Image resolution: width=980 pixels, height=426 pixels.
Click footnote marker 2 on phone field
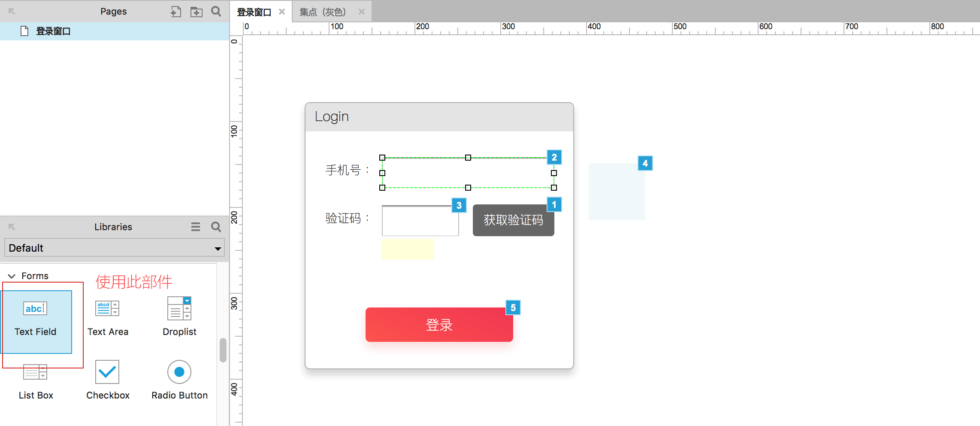tap(554, 157)
